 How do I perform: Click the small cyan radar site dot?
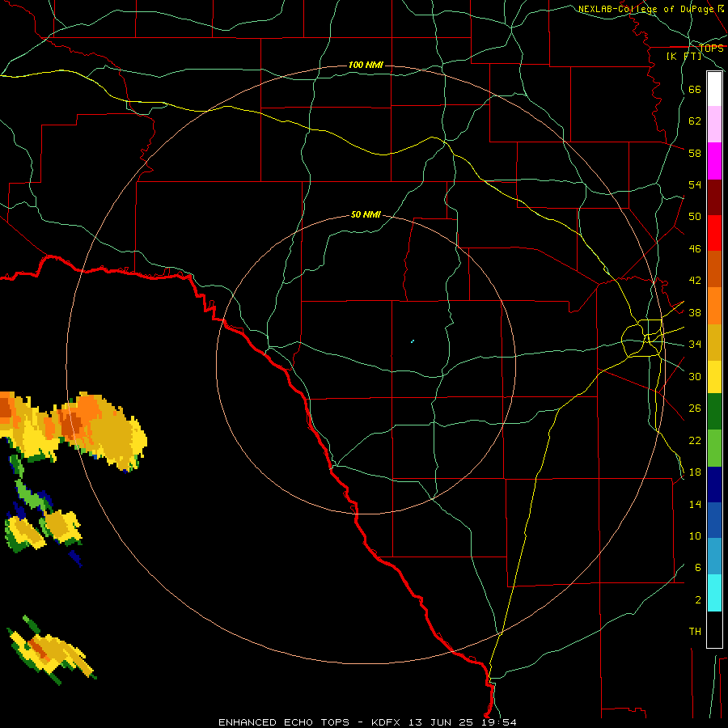pos(413,341)
